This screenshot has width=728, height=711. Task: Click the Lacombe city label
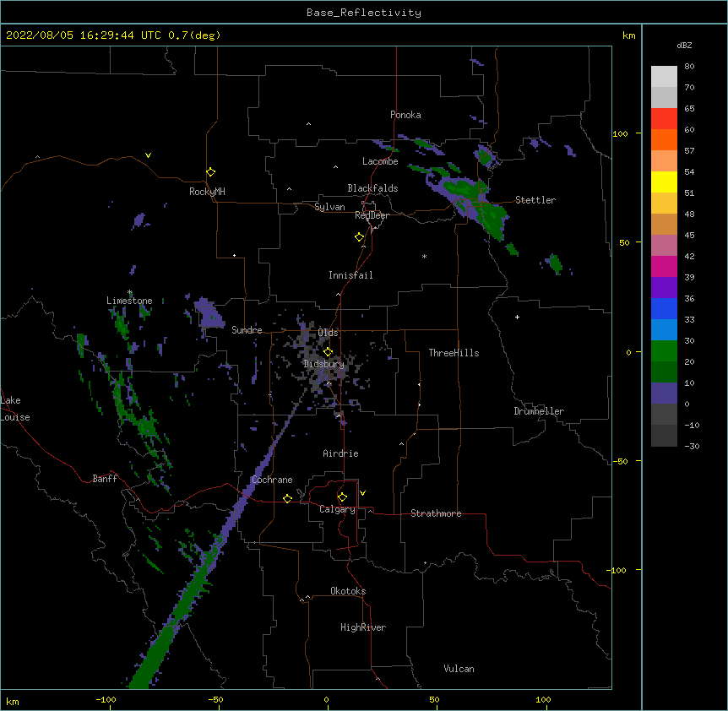380,161
